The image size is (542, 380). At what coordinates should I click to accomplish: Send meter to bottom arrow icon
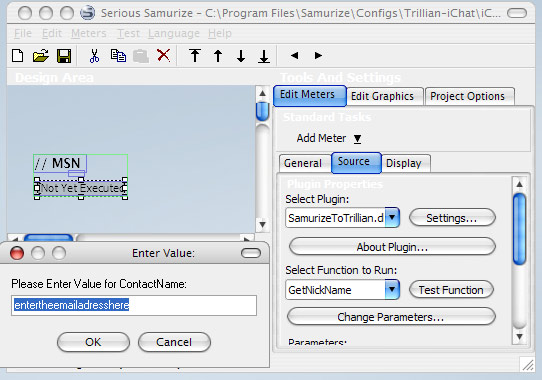coord(264,56)
